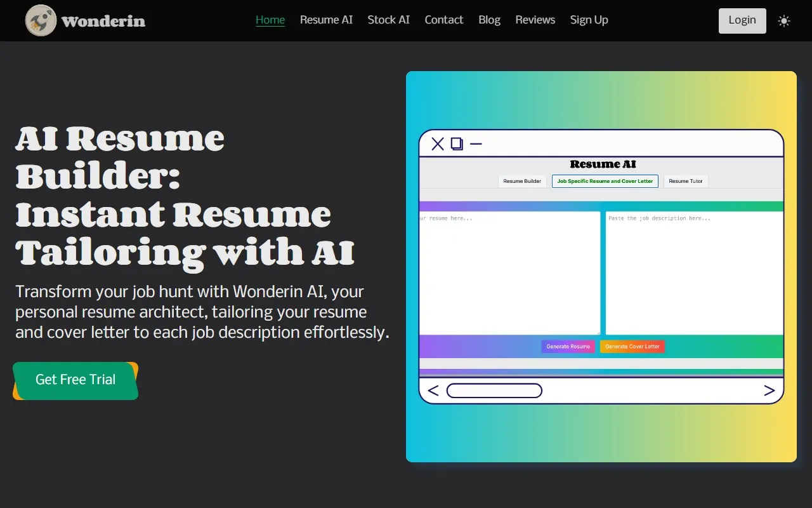Click the rounded address bar in mockup footer
The width and height of the screenshot is (812, 508).
[494, 391]
